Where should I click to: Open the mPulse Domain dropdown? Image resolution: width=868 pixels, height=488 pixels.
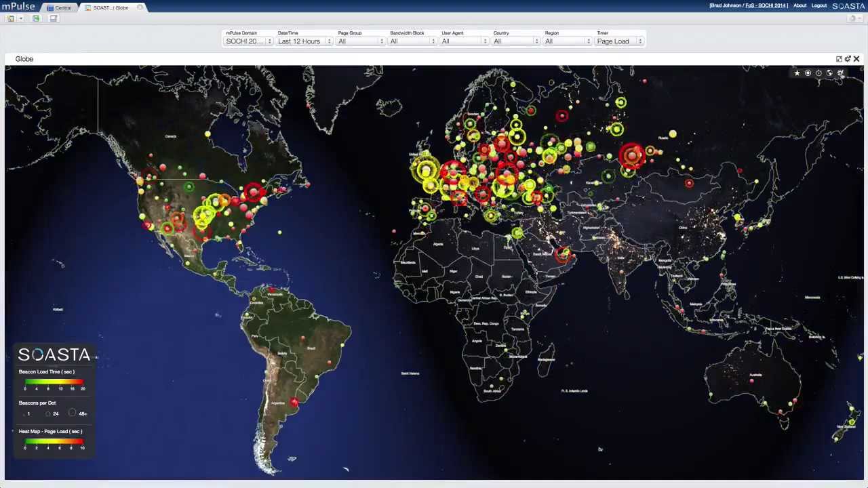(x=249, y=41)
